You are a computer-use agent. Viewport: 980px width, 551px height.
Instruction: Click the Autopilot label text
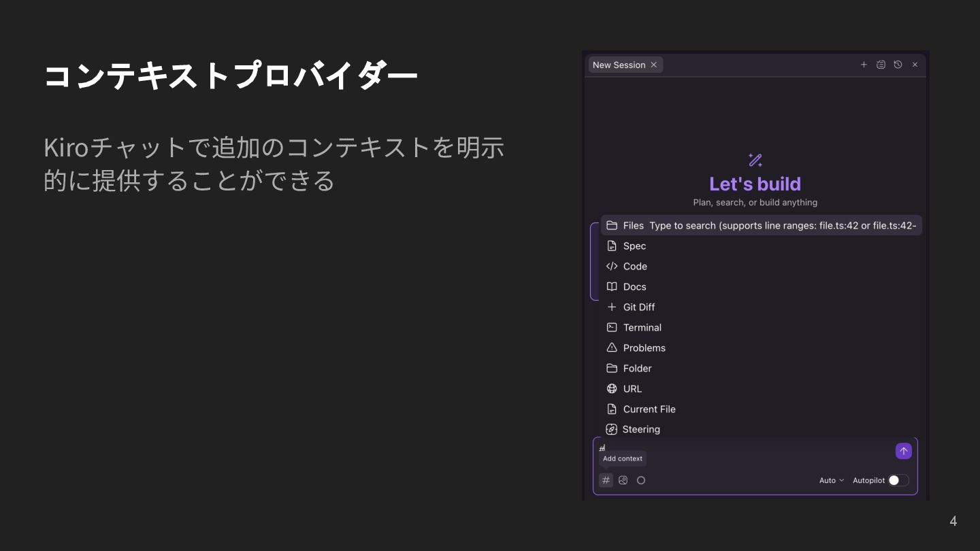(x=869, y=480)
